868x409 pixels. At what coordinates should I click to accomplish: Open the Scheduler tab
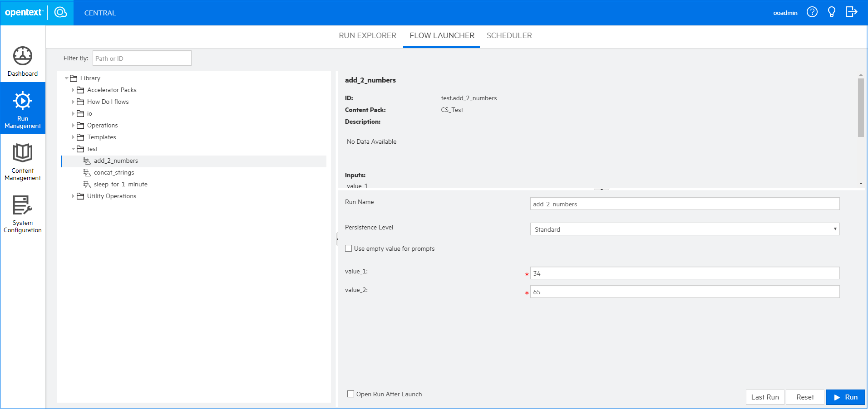click(509, 35)
